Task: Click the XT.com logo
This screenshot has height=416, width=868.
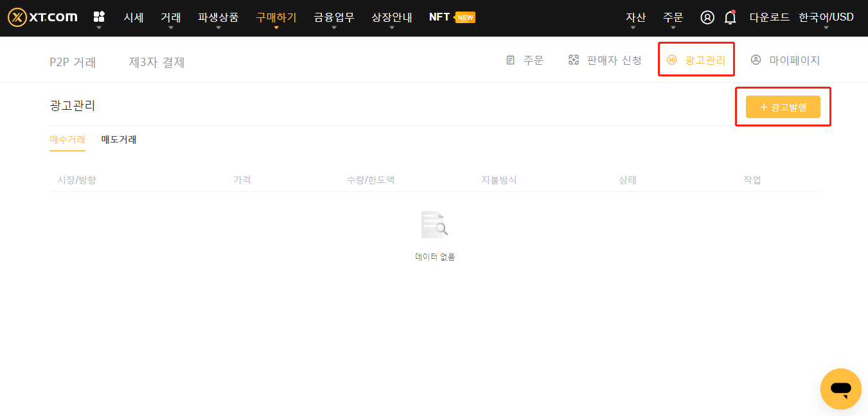Action: click(x=42, y=17)
